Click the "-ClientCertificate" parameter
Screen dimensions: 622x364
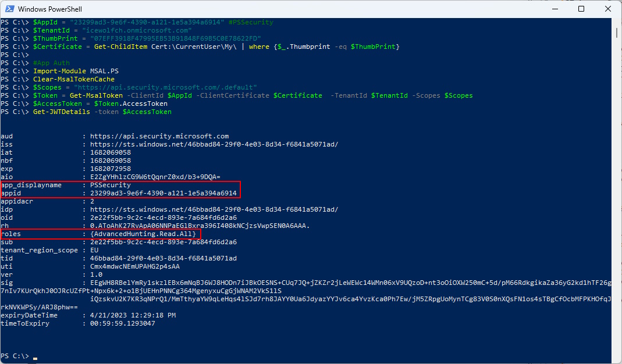[233, 95]
